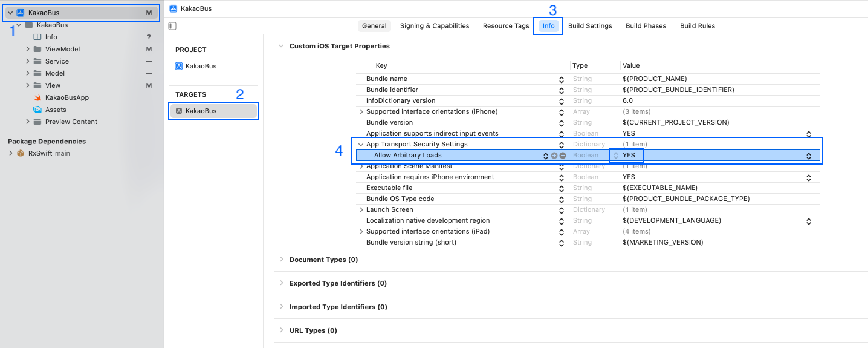Open the Build Phases tab
Image resolution: width=868 pixels, height=348 pixels.
(646, 26)
